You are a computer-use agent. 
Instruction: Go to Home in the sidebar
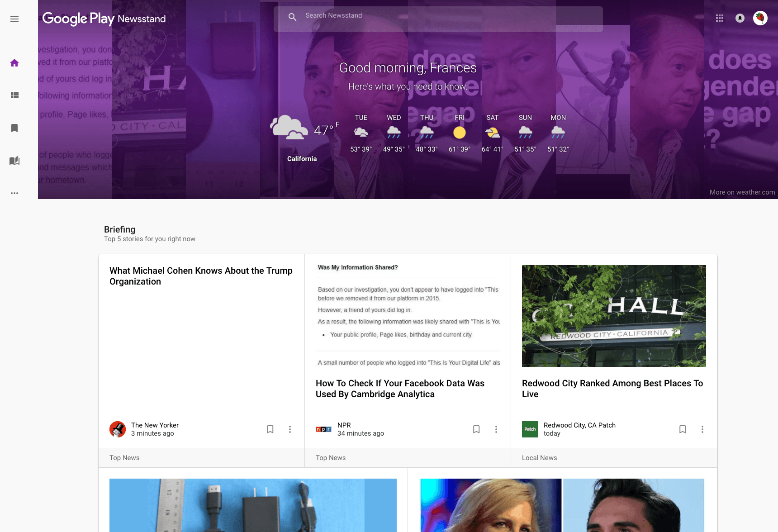point(14,63)
